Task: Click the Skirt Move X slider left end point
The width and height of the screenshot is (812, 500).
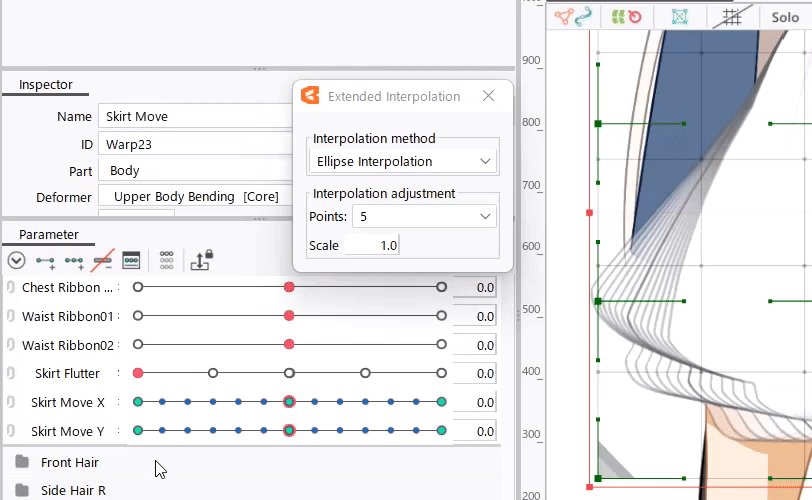Action: (138, 402)
